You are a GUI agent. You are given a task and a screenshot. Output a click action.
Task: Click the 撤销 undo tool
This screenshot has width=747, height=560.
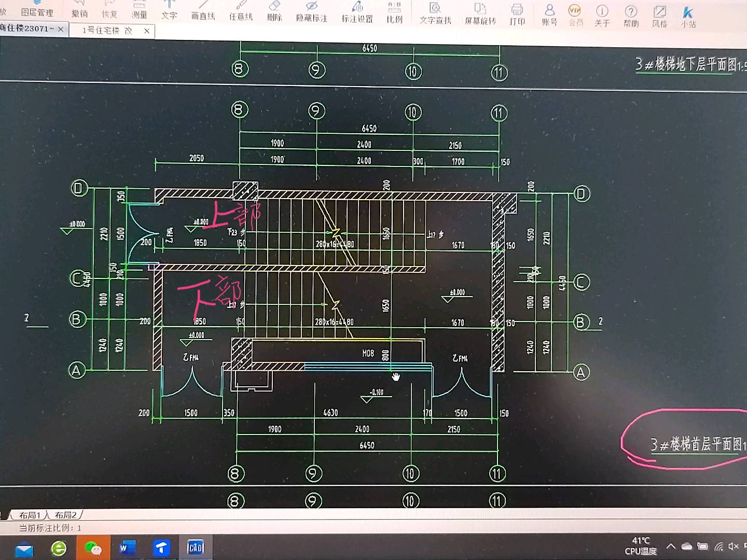79,9
